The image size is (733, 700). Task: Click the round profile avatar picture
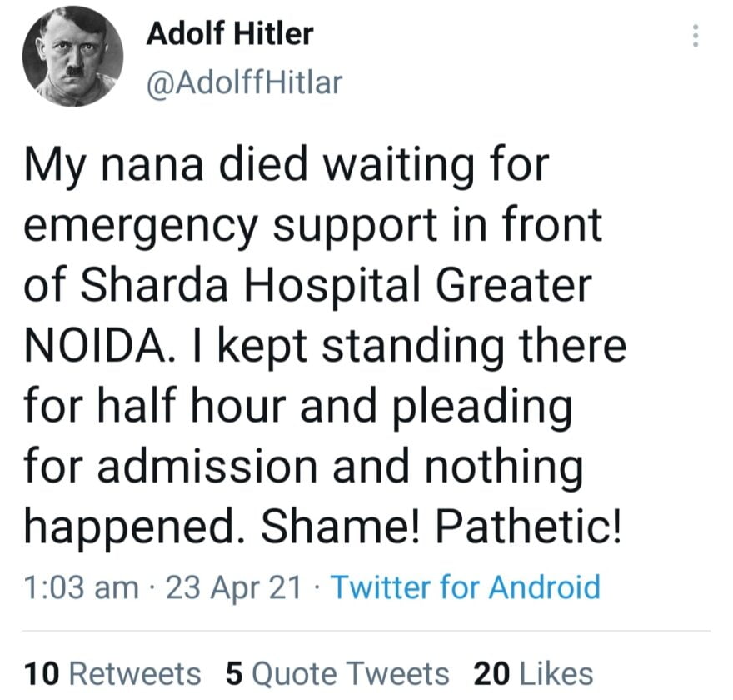tap(72, 55)
